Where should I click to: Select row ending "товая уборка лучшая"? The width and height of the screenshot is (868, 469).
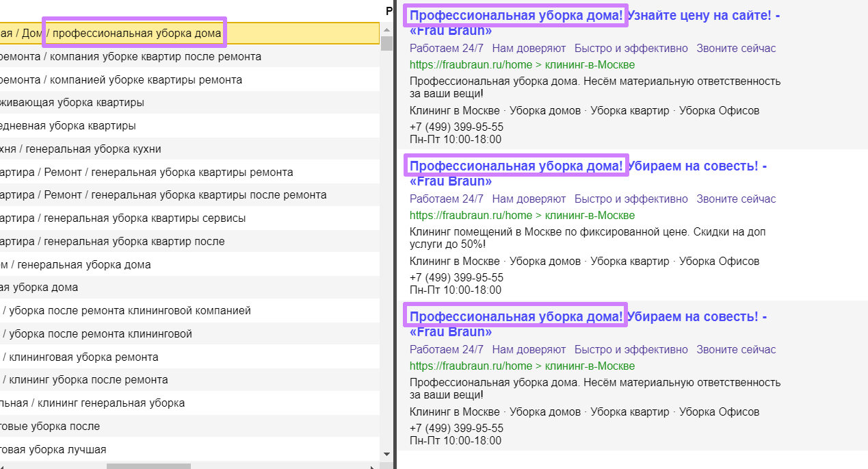coord(189,449)
